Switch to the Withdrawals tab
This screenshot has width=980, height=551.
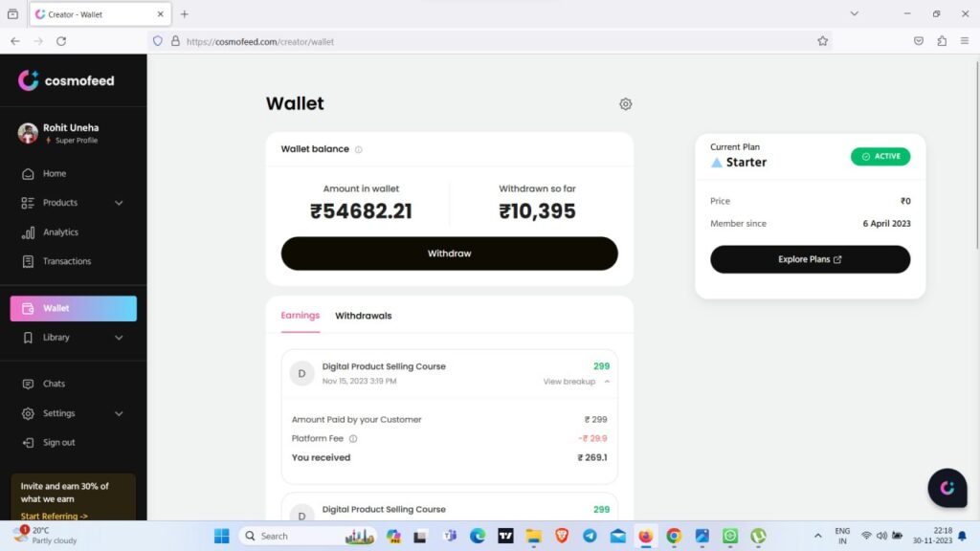click(363, 316)
